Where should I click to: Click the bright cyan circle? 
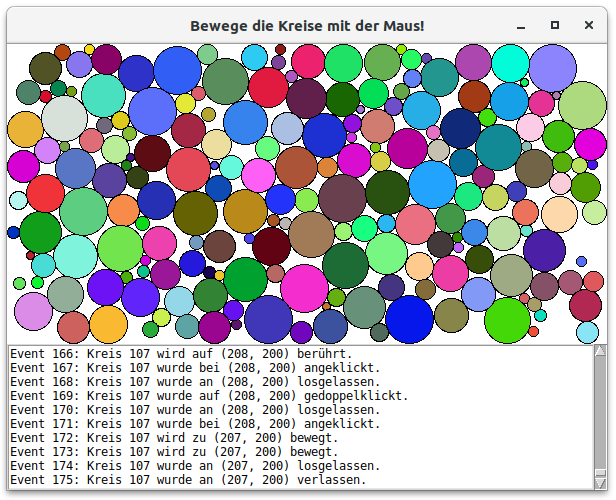[x=510, y=64]
